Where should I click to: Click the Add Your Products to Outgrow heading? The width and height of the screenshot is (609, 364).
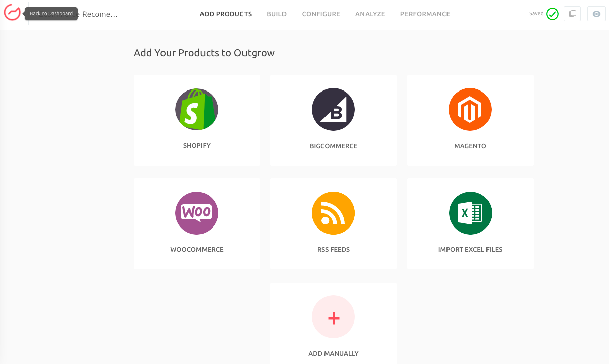click(204, 53)
